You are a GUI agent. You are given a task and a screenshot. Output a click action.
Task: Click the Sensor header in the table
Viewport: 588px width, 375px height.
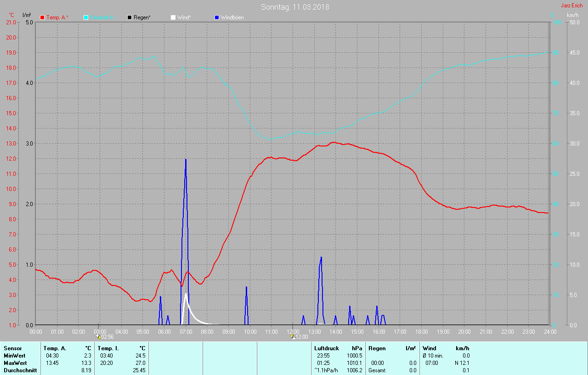(x=13, y=348)
